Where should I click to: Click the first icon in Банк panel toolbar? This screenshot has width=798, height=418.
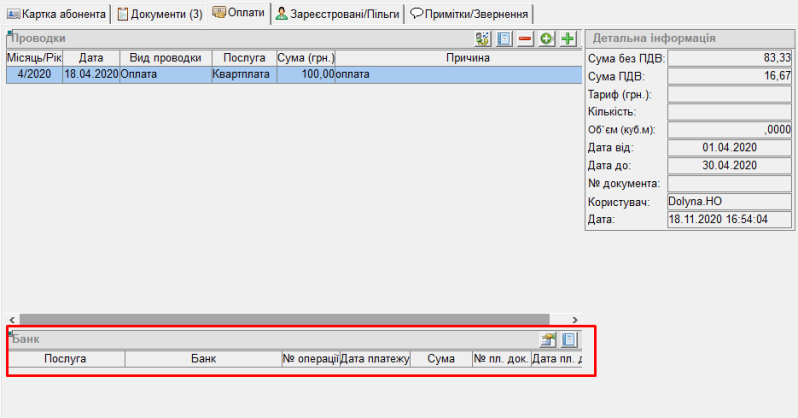[548, 340]
